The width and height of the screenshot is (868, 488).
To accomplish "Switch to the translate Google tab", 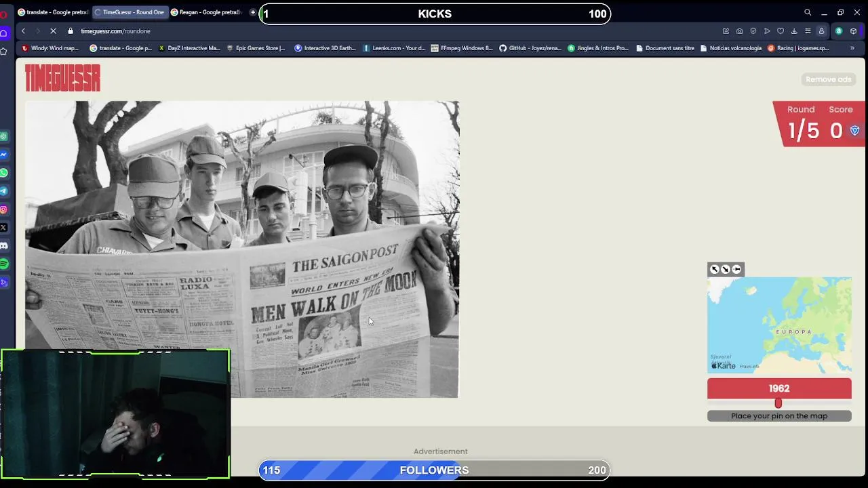I will [54, 12].
